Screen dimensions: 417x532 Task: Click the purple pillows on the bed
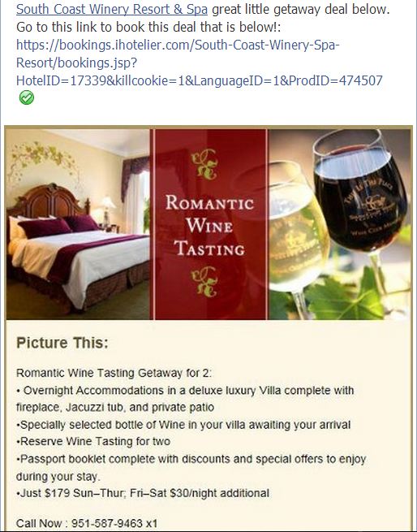click(x=58, y=226)
